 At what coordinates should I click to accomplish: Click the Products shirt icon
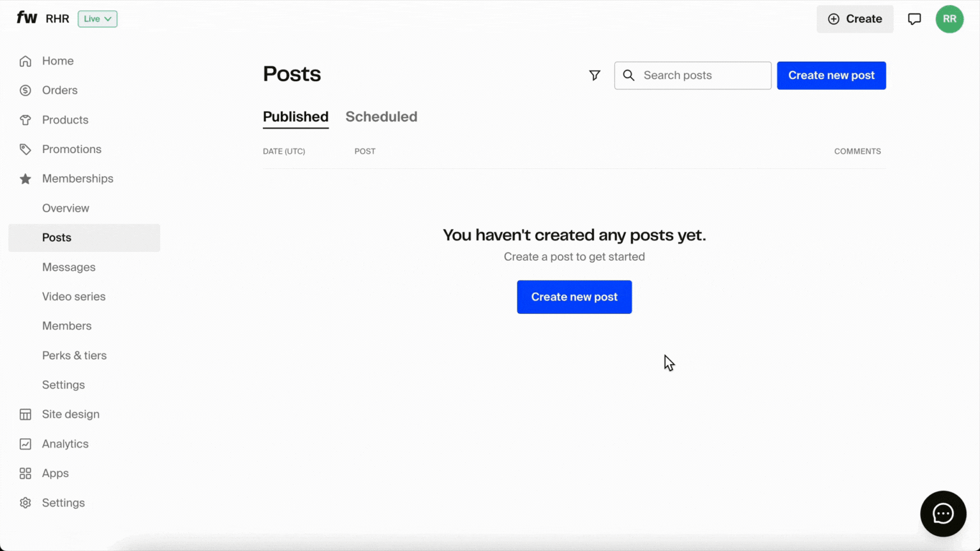tap(26, 119)
